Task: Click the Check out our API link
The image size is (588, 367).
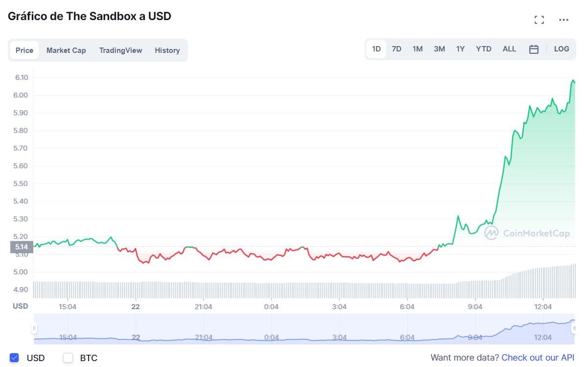Action: [x=538, y=358]
